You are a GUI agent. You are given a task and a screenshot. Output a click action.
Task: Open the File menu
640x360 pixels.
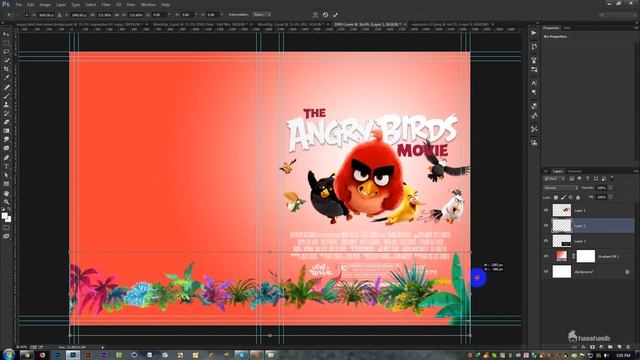tap(18, 4)
